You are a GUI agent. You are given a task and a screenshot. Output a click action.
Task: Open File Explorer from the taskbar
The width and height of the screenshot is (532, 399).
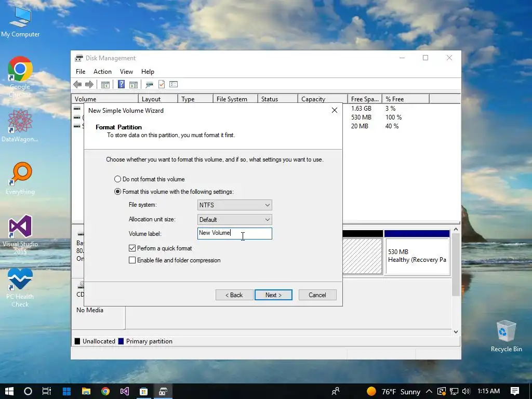[86, 391]
